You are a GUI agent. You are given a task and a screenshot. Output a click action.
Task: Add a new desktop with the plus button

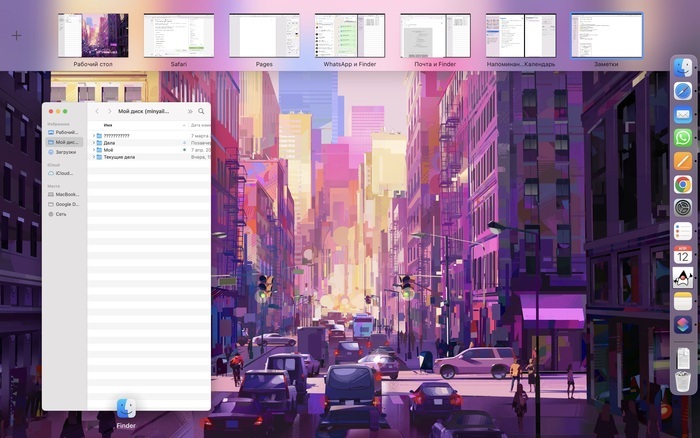[x=17, y=35]
